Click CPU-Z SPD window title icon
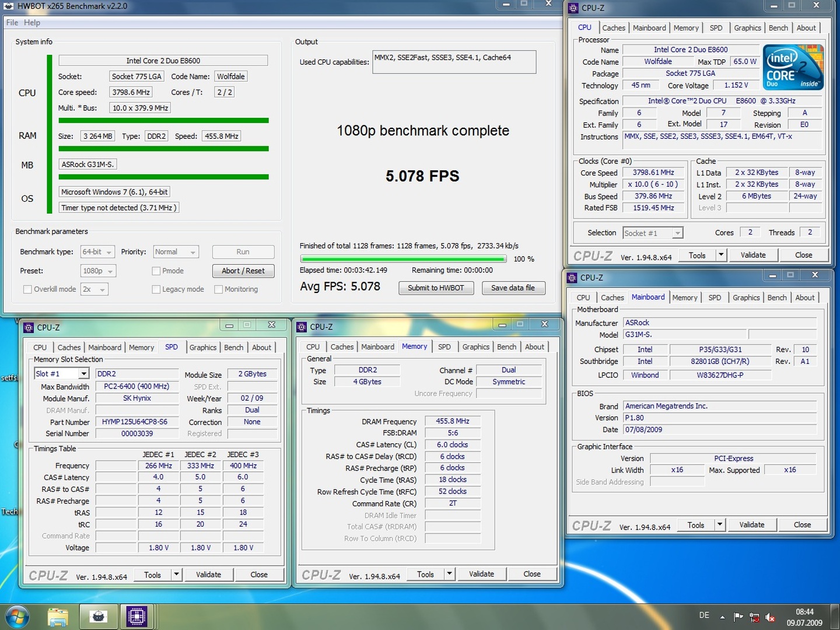 point(29,328)
